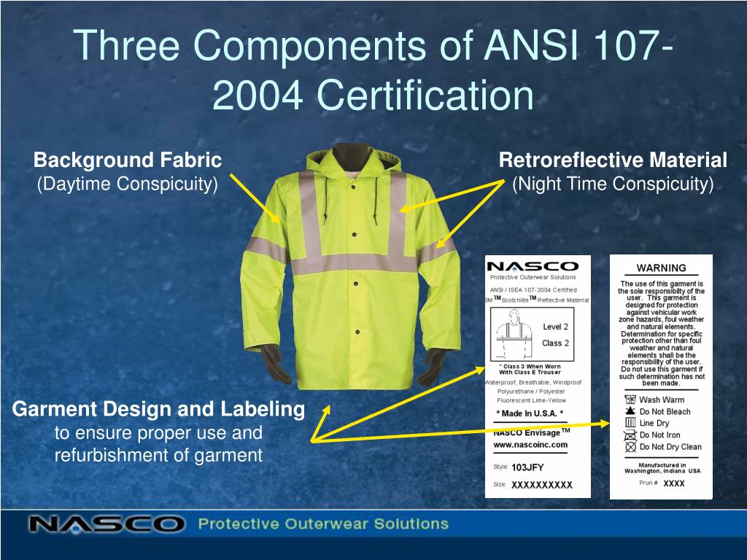Click 'Polyurethane / Polyester' text
Screen dimensions: 747x560
(x=531, y=392)
